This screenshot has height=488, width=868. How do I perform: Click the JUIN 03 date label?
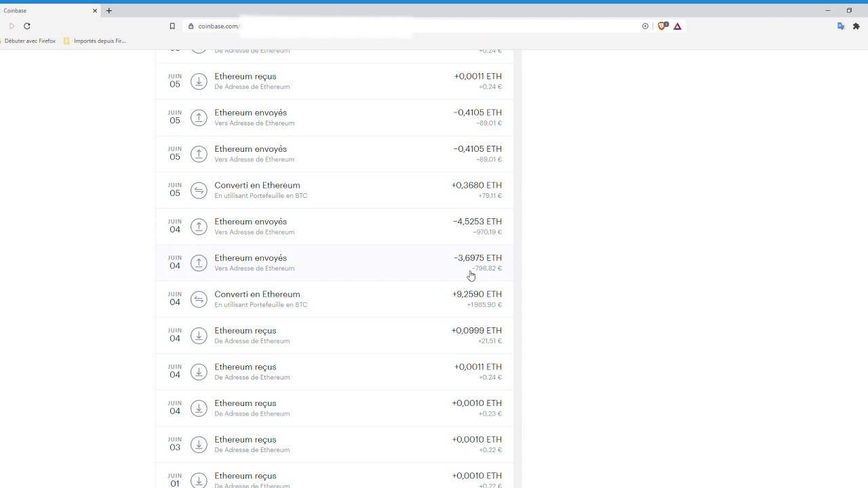pos(175,444)
